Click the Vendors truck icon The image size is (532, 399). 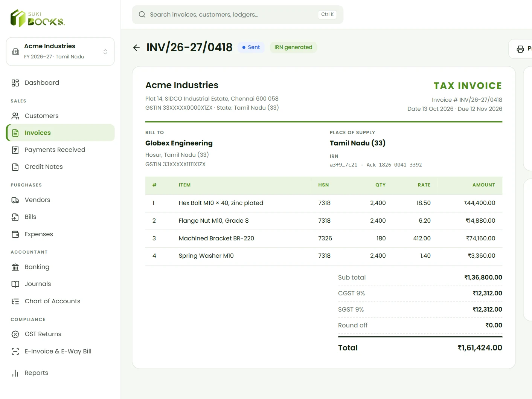(x=15, y=200)
